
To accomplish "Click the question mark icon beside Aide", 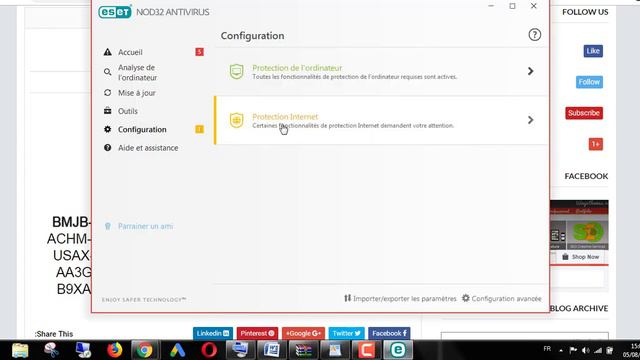I will 107,147.
